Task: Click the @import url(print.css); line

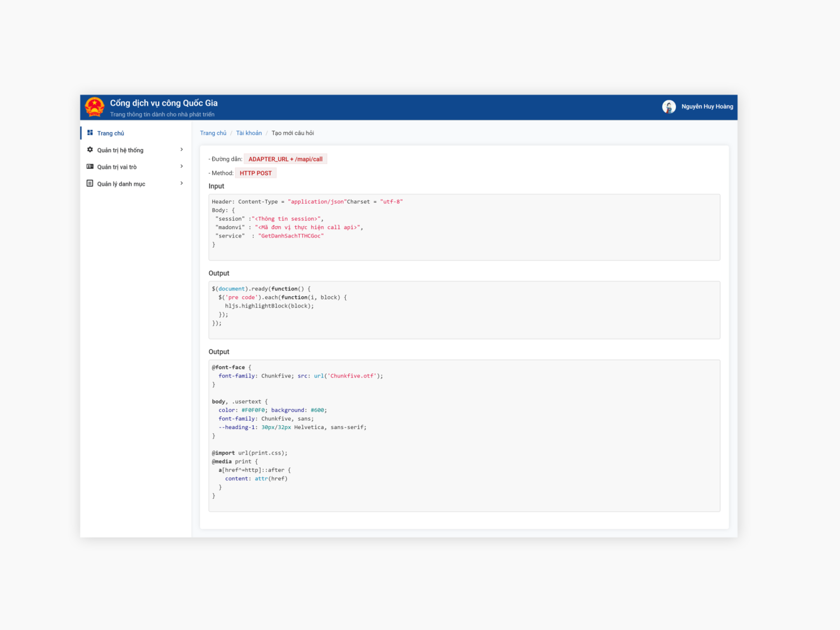Action: 250,453
